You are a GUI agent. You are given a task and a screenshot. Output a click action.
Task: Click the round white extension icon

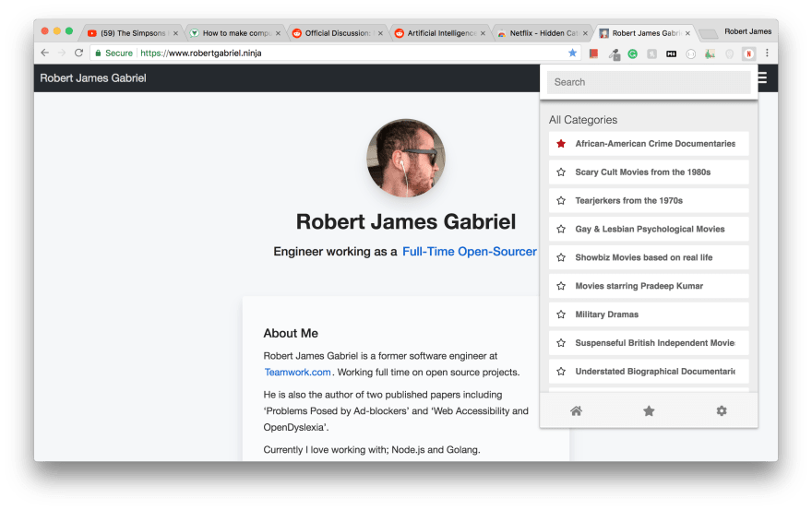pyautogui.click(x=690, y=53)
